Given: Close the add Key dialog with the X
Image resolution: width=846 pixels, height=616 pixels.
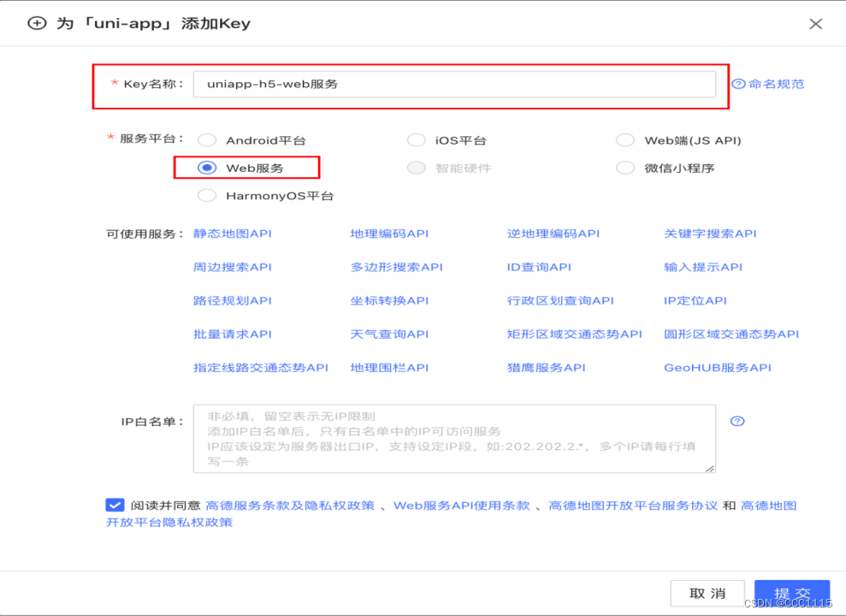Looking at the screenshot, I should tap(815, 24).
